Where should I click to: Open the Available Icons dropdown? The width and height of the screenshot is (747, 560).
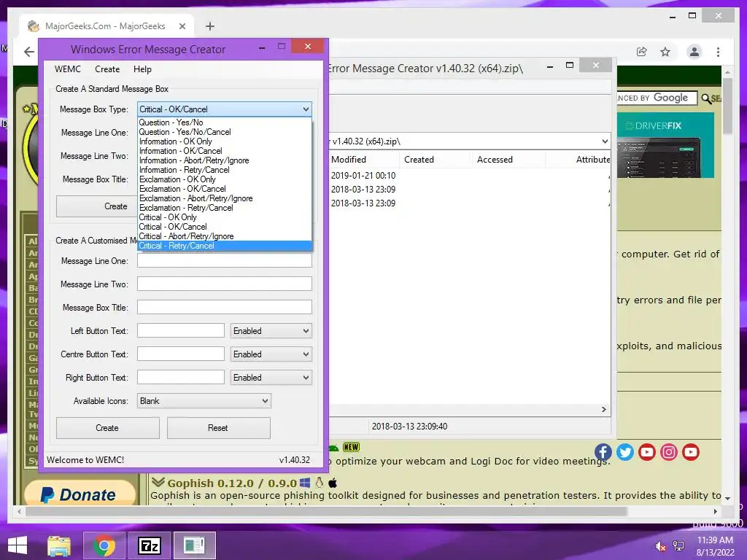pyautogui.click(x=204, y=401)
